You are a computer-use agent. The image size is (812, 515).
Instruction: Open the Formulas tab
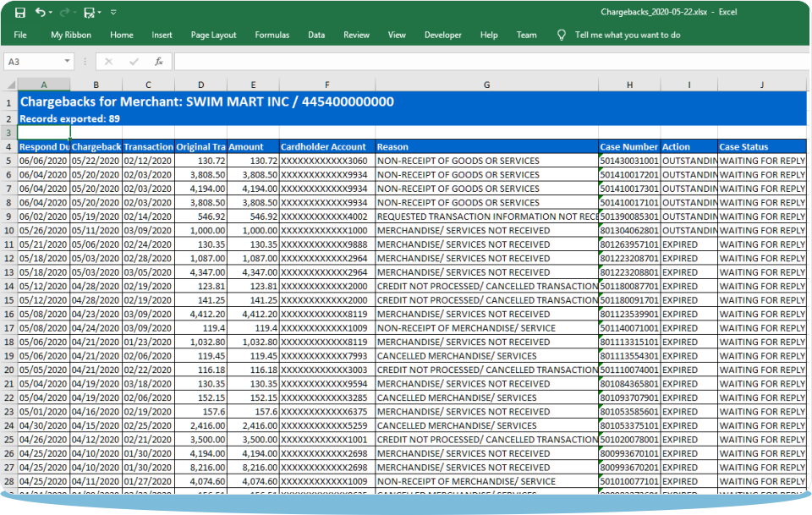[x=272, y=36]
